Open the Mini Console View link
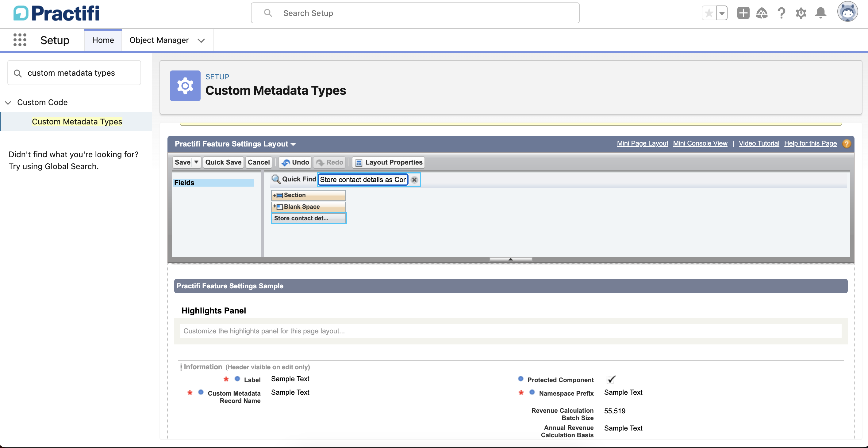Screen dimensions: 868x448 tap(700, 143)
